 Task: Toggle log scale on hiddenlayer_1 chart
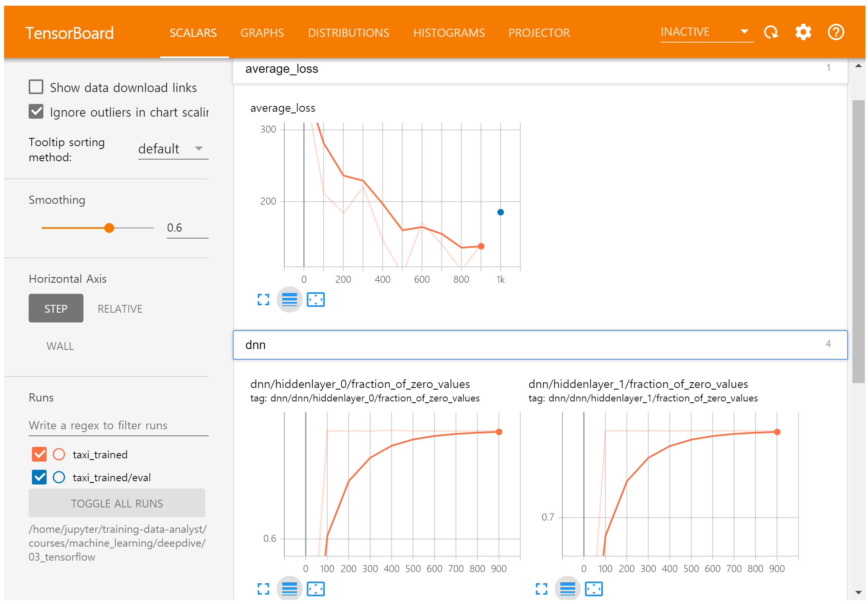click(x=567, y=589)
